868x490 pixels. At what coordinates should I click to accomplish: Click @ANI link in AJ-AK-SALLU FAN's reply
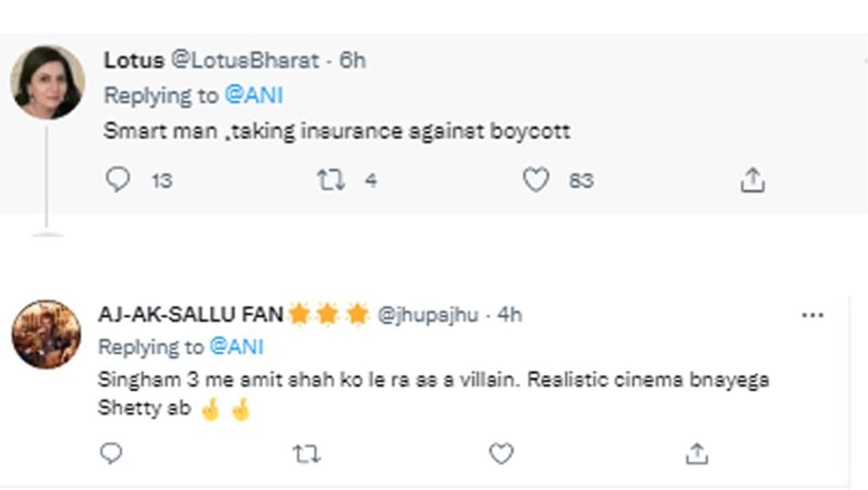tap(236, 347)
